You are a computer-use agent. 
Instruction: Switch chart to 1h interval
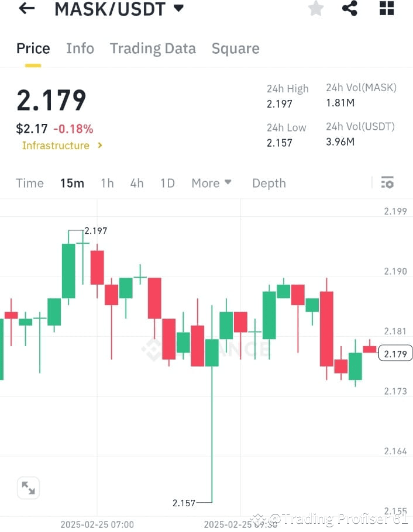107,183
